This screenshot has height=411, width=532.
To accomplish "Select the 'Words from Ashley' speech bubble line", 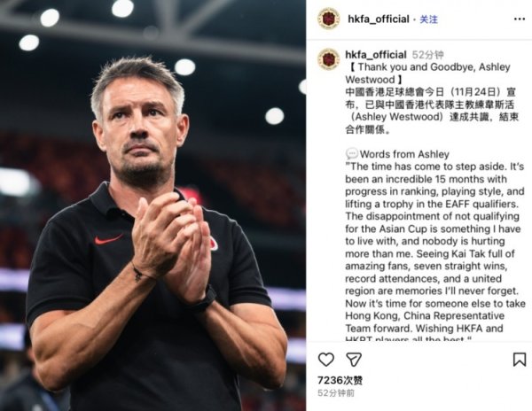I will (x=397, y=154).
